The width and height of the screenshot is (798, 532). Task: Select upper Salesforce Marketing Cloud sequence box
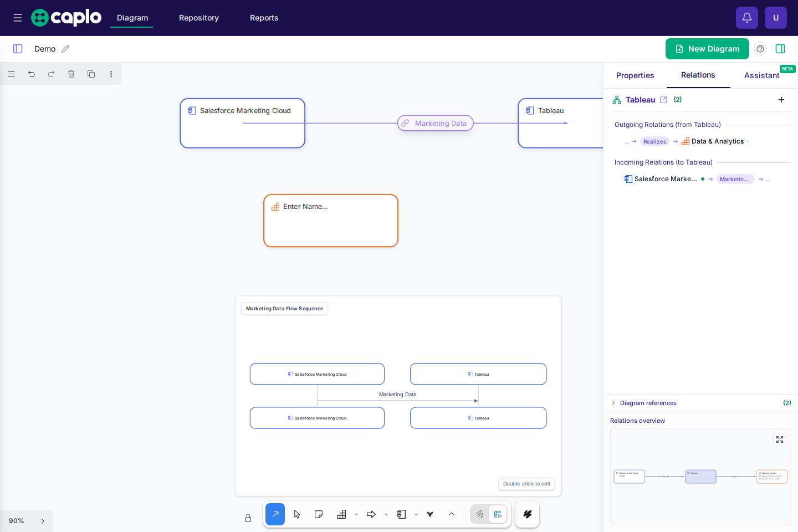[317, 374]
